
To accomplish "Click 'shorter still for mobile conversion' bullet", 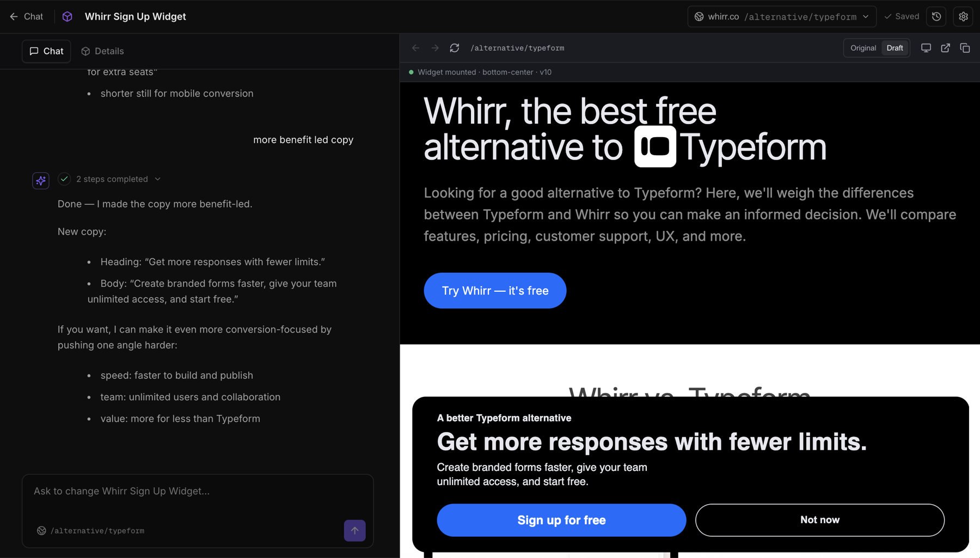I will pos(176,94).
